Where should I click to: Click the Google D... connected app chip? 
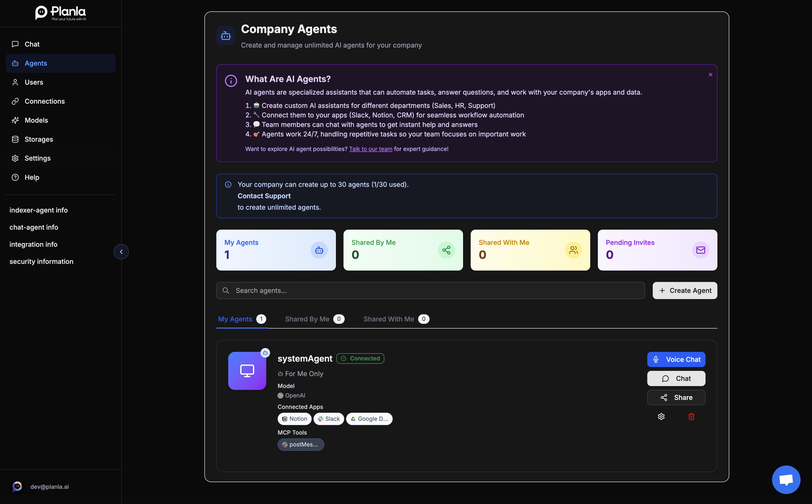coord(369,419)
